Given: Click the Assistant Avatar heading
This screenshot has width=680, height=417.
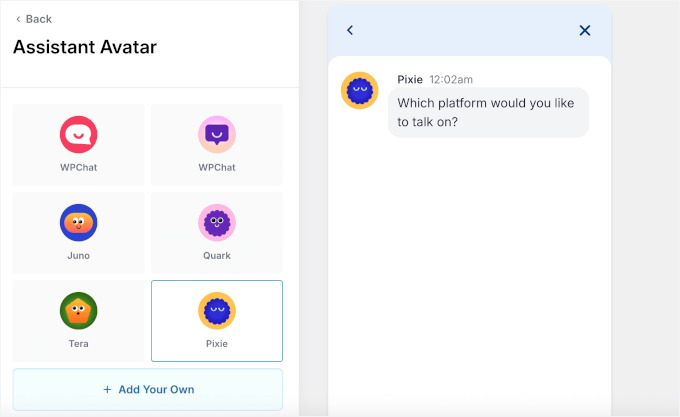Looking at the screenshot, I should point(85,47).
